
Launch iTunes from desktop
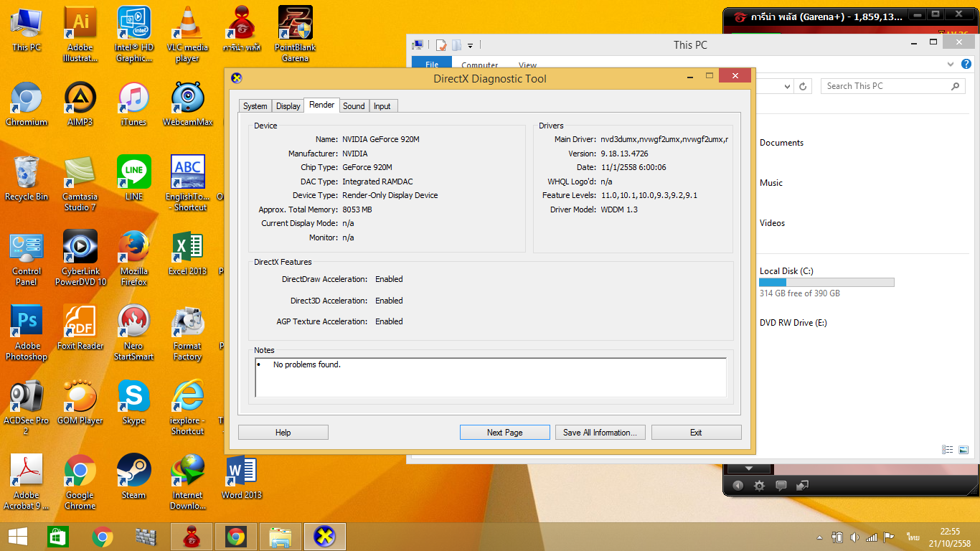(134, 103)
